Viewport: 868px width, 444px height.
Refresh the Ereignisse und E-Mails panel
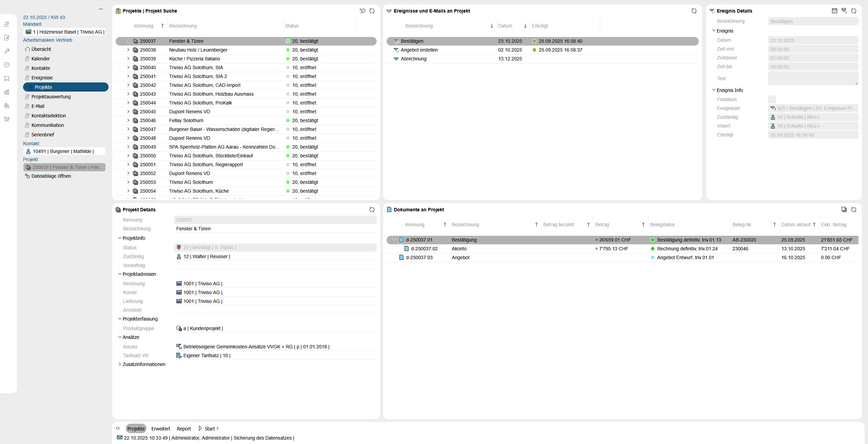pyautogui.click(x=694, y=11)
